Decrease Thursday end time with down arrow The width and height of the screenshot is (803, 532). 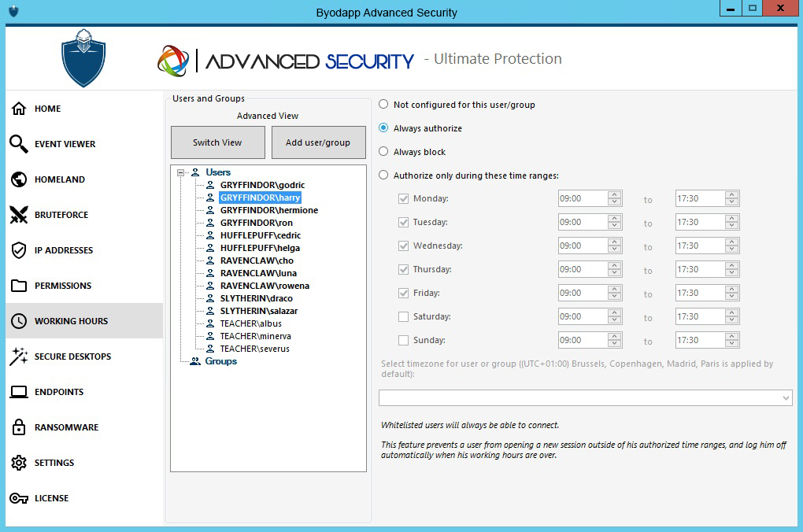[732, 273]
